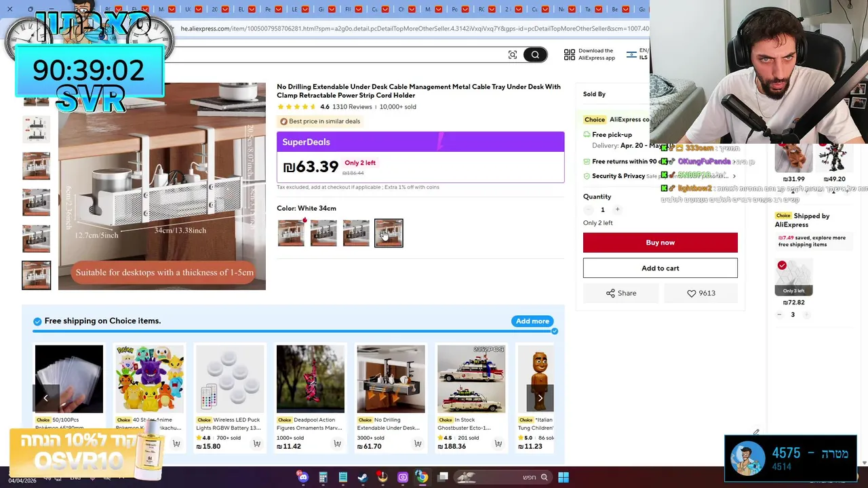This screenshot has height=488, width=868.
Task: Decrease quantity with the minus button under Quantity
Action: [x=588, y=209]
